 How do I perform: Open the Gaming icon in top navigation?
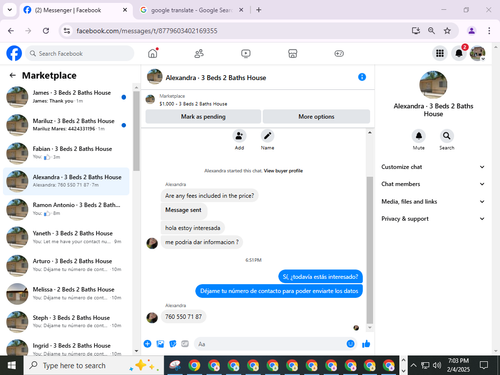(339, 53)
